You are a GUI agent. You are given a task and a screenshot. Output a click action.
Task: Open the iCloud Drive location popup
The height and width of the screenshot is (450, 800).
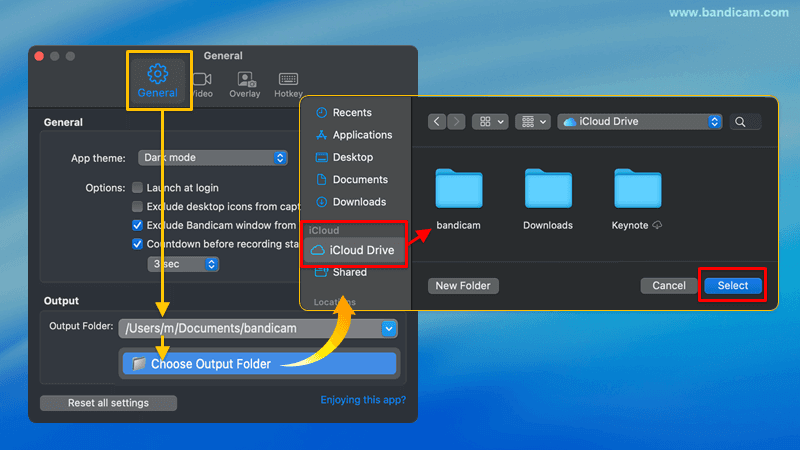pyautogui.click(x=640, y=122)
